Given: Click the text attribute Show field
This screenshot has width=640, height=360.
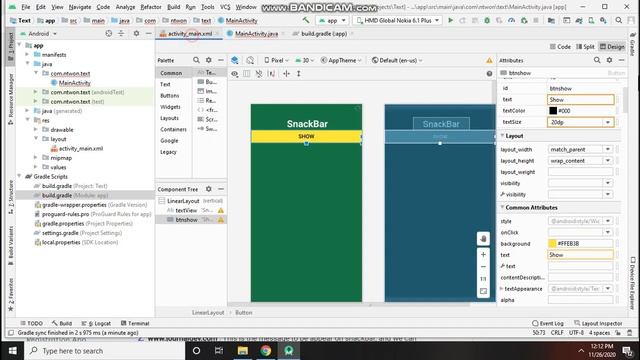Looking at the screenshot, I should (x=580, y=100).
